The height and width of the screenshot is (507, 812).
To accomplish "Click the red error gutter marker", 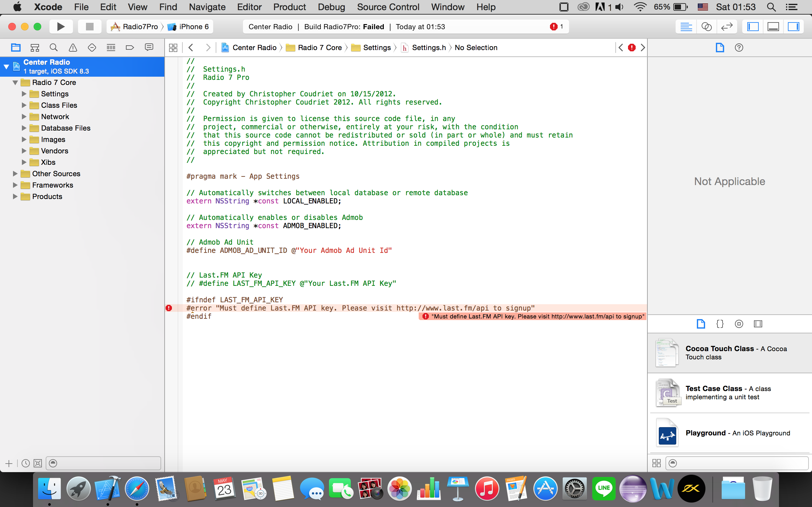I will coord(169,308).
